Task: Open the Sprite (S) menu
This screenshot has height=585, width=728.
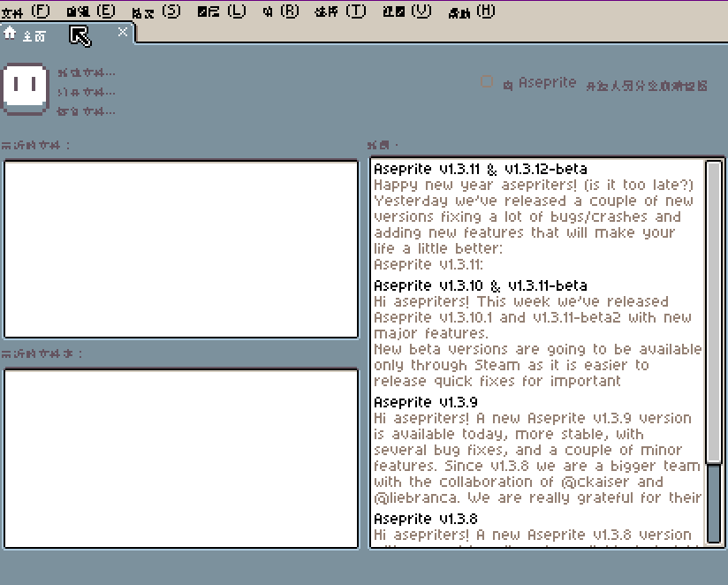Action: pyautogui.click(x=156, y=11)
